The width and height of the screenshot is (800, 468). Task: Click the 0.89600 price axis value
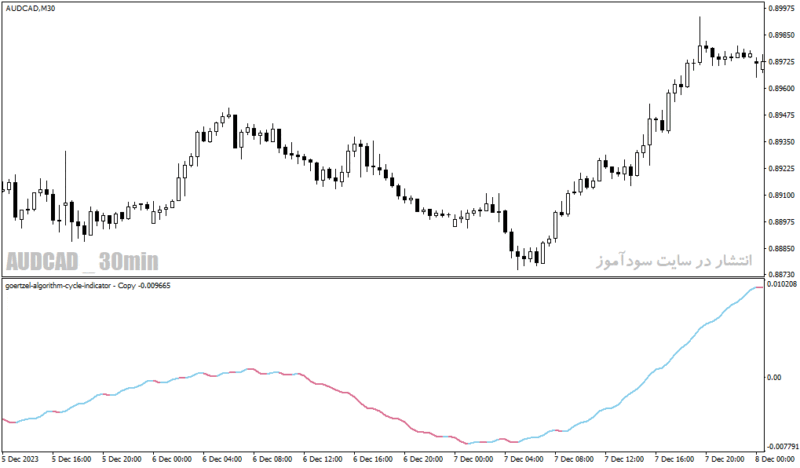pos(782,88)
